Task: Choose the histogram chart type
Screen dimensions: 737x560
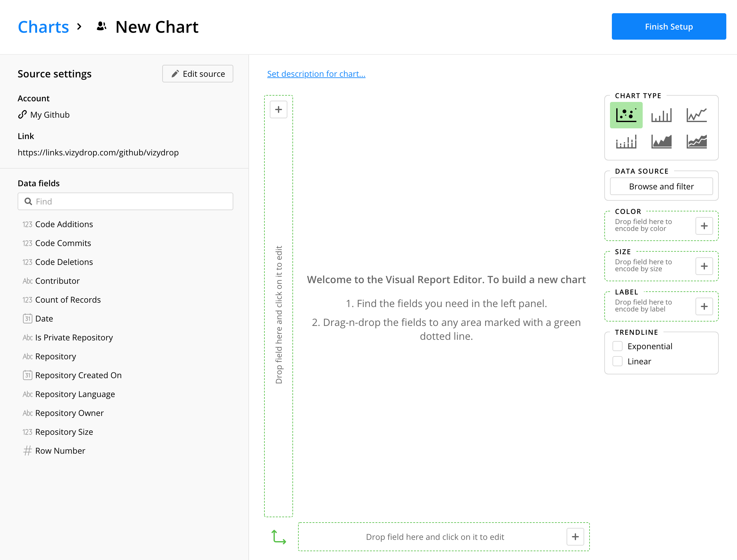Action: (626, 142)
